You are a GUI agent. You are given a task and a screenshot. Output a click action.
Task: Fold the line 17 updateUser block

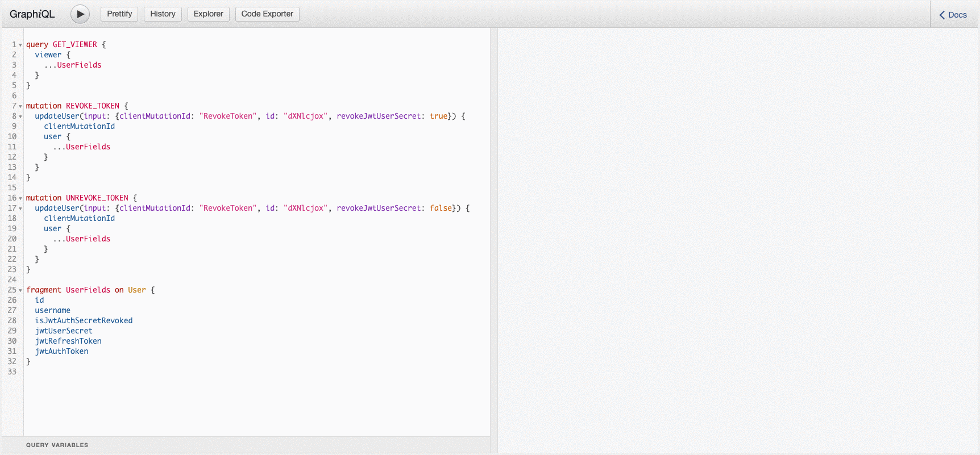pos(20,208)
